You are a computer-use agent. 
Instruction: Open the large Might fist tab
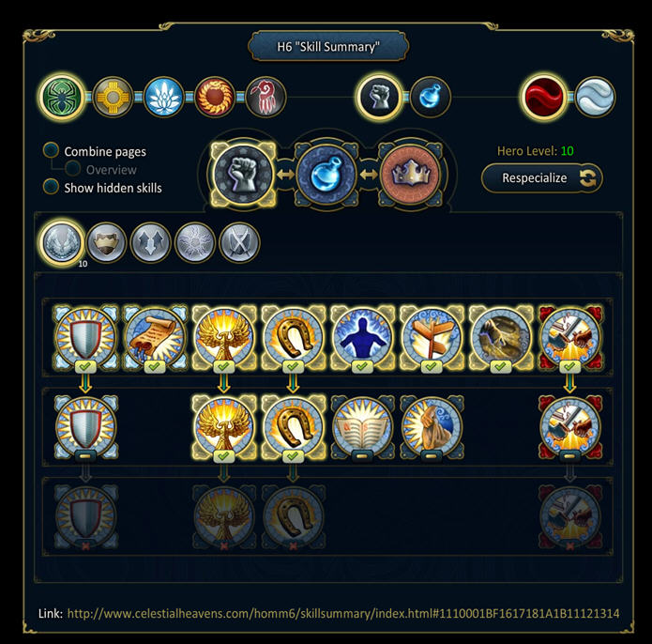coord(243,174)
